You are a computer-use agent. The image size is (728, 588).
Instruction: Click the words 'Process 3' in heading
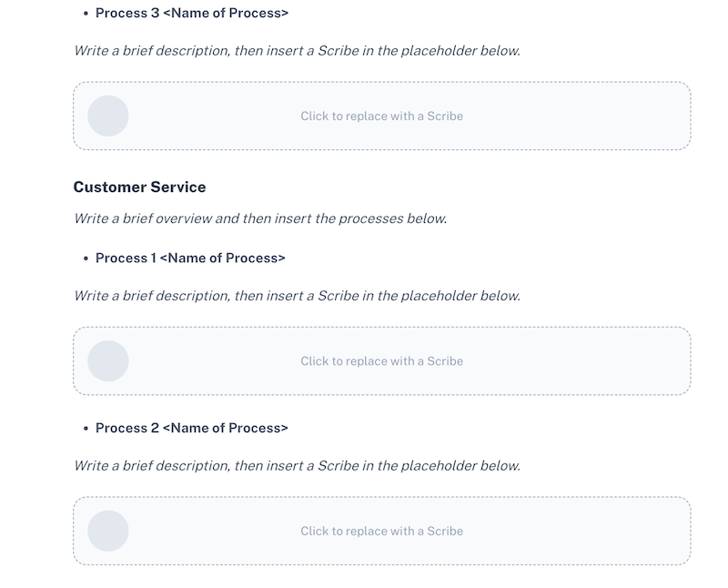(127, 13)
